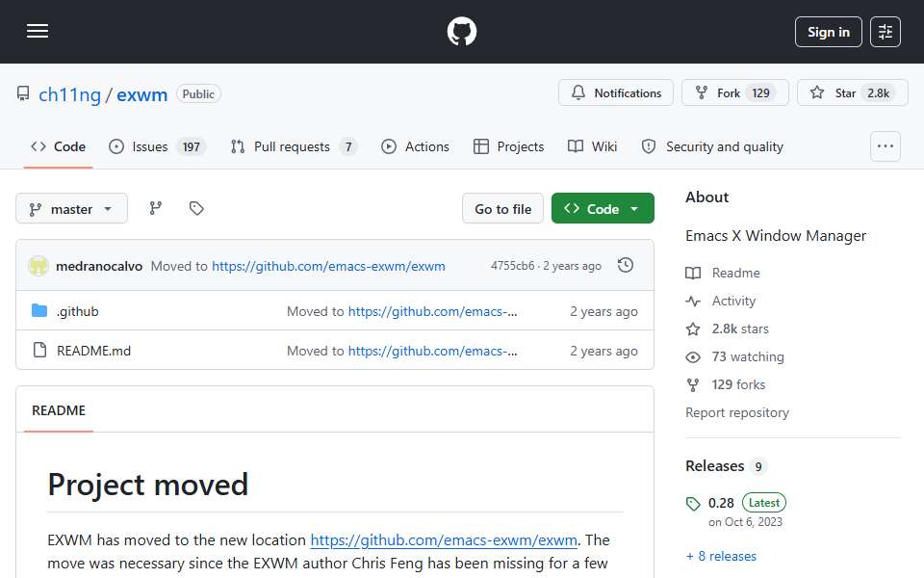Viewport: 924px width, 578px height.
Task: Open the ch11ng owner link
Action: [69, 94]
